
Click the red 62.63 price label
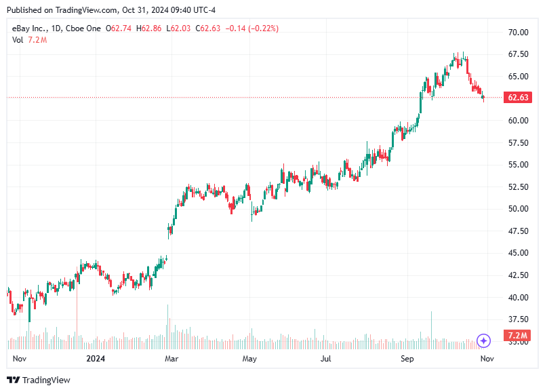point(518,97)
